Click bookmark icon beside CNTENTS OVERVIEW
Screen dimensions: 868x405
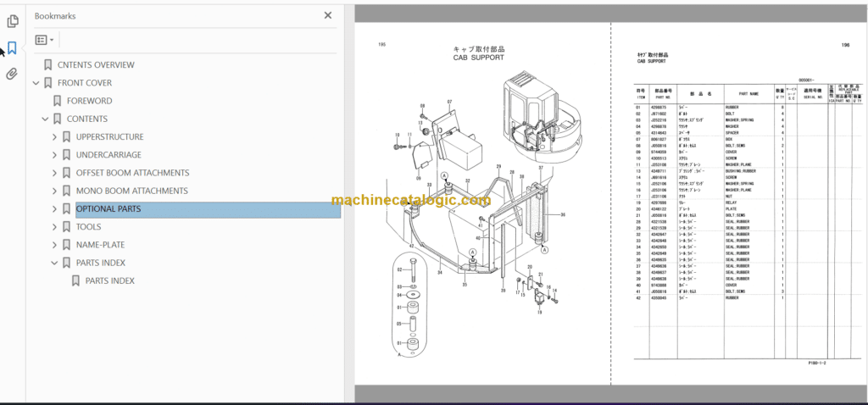pyautogui.click(x=48, y=64)
